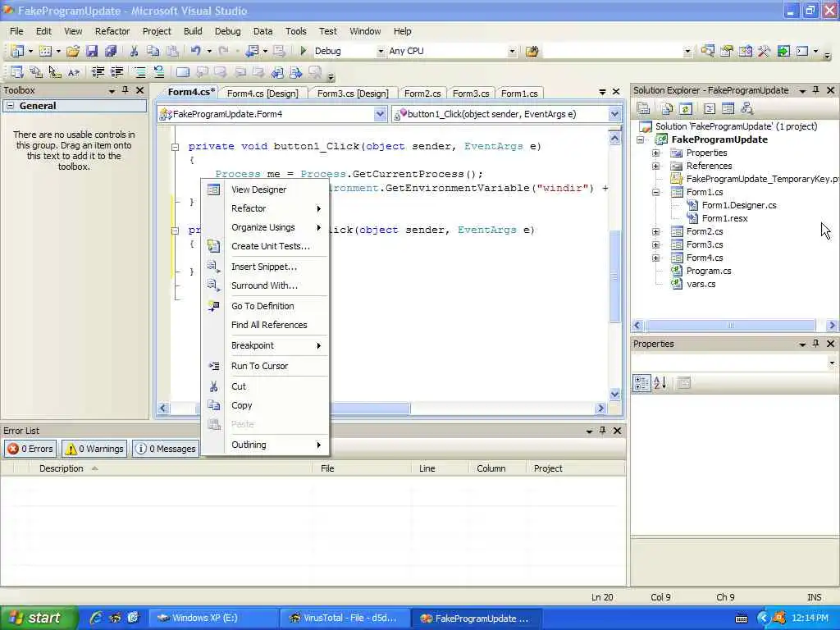Screen dimensions: 840x630
Task: Collapse button1_Click method outlining toggle
Action: point(175,146)
